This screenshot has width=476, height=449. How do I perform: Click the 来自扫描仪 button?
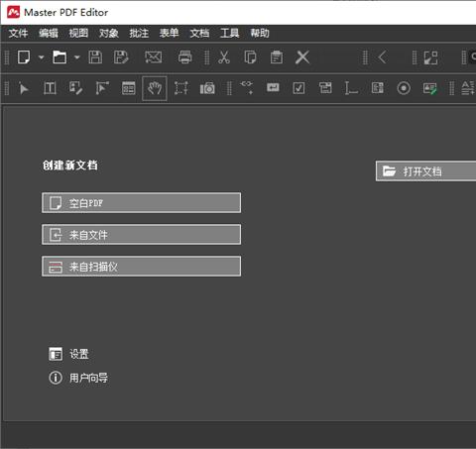tap(142, 267)
